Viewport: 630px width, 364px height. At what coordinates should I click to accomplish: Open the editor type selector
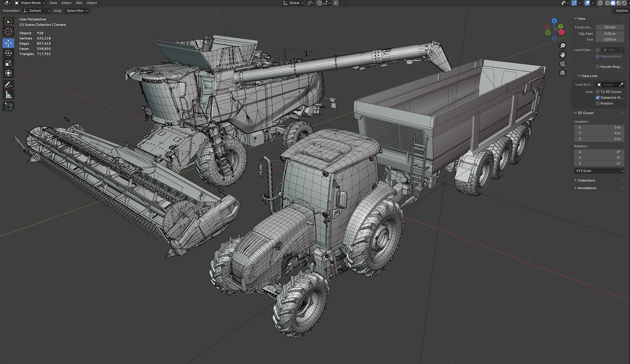(7, 3)
